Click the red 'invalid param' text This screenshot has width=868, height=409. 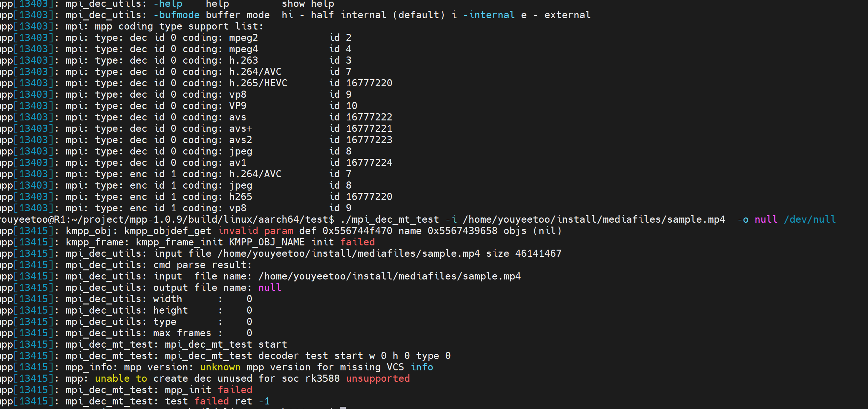[x=256, y=231]
